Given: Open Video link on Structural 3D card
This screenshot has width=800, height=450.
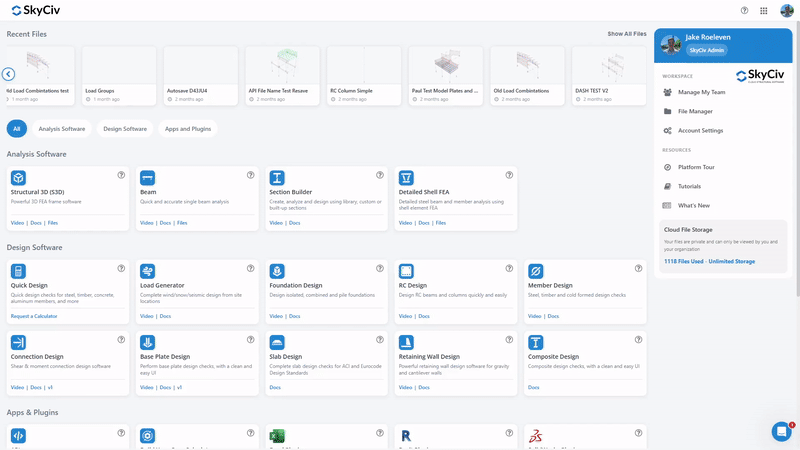Looking at the screenshot, I should (17, 223).
